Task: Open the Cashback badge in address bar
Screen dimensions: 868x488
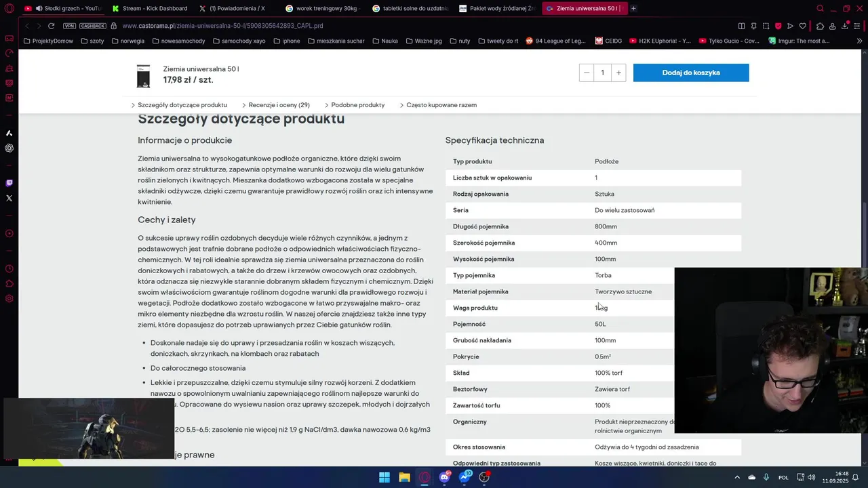Action: pos(93,26)
